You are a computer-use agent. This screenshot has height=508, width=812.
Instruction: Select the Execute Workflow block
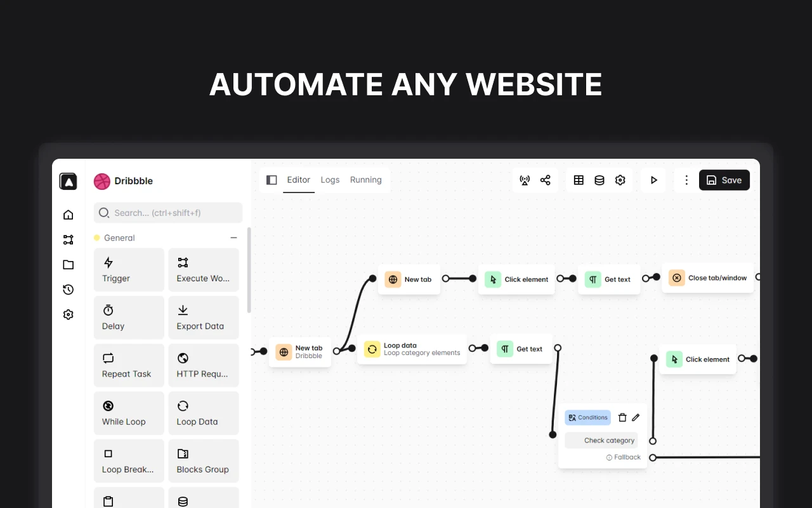204,270
